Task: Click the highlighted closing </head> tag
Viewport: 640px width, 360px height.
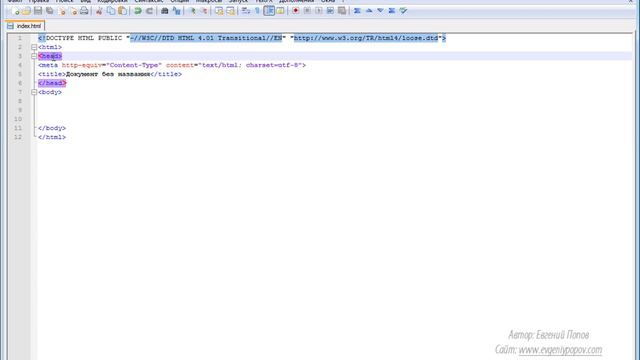Action: pyautogui.click(x=52, y=83)
